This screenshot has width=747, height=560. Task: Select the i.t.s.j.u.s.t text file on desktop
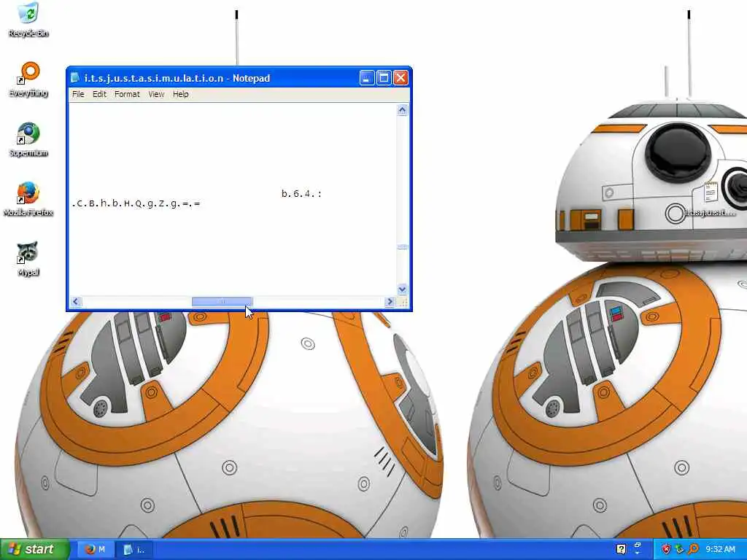710,198
